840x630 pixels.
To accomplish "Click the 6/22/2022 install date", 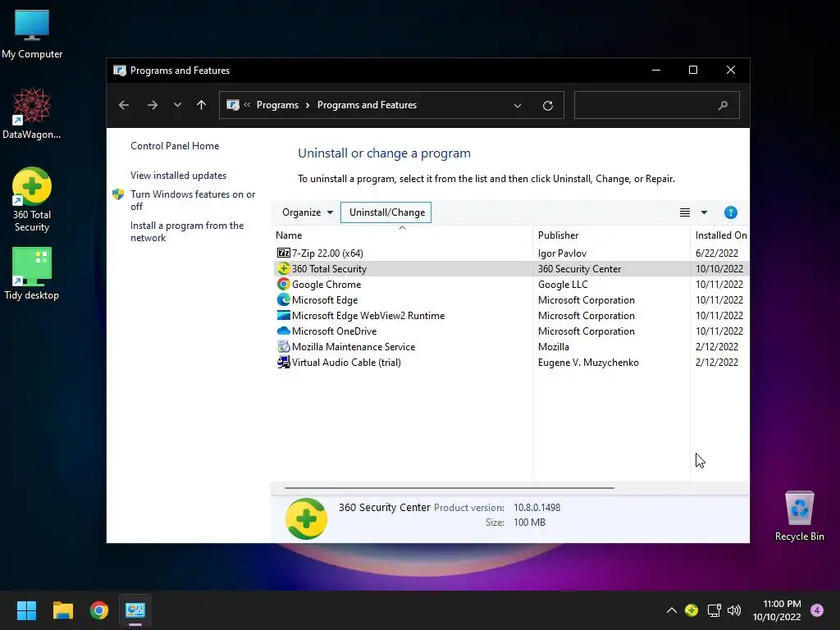I will pyautogui.click(x=716, y=253).
